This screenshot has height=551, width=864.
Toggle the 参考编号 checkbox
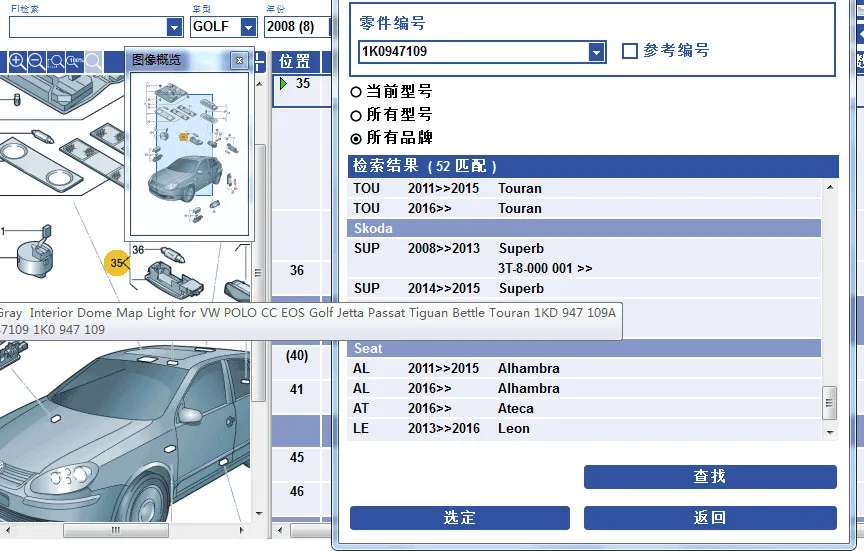(629, 51)
